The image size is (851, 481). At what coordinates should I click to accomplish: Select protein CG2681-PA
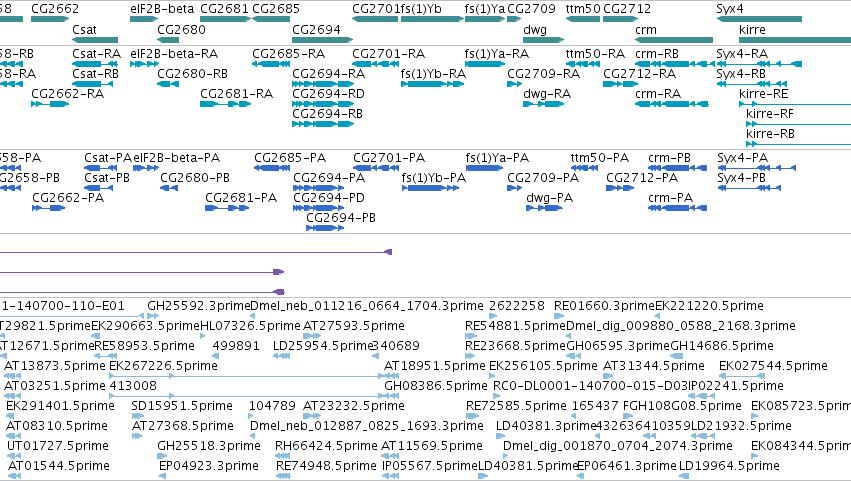tap(227, 208)
